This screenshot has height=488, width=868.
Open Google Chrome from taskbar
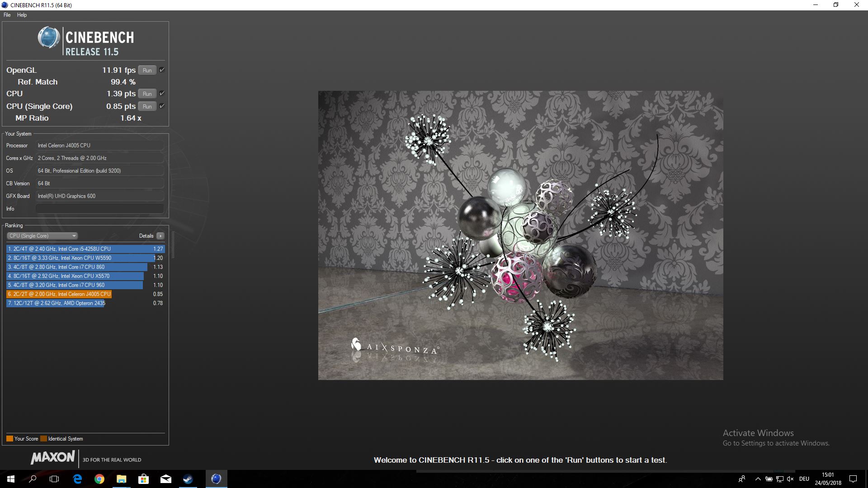pos(99,479)
